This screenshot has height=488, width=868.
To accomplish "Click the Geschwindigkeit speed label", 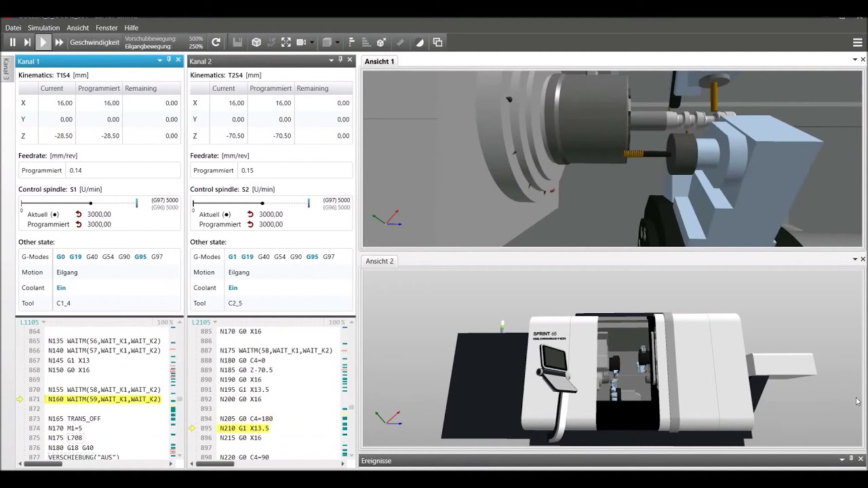I will click(94, 42).
